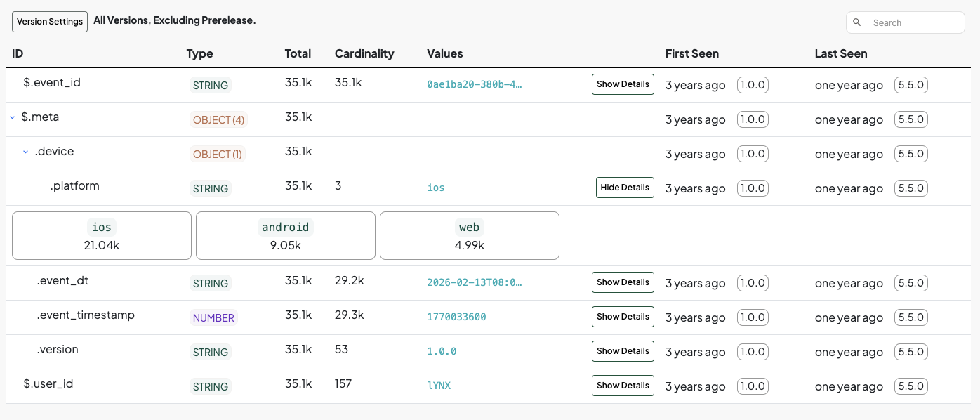
Task: Show details for .version
Action: click(623, 350)
